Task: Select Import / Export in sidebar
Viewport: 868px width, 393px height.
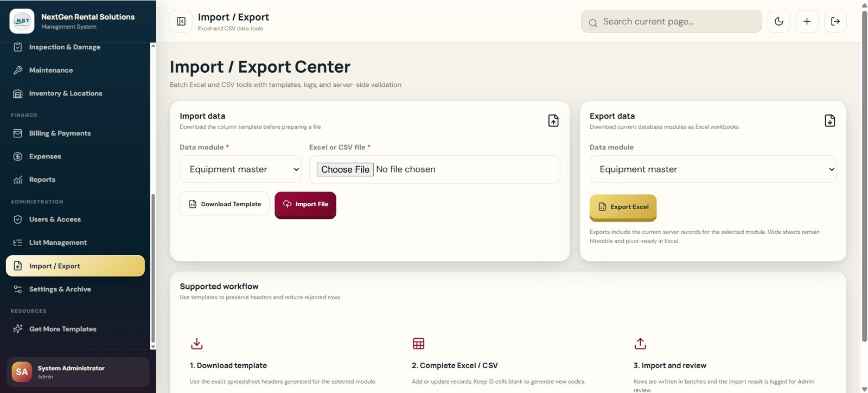Action: click(75, 266)
